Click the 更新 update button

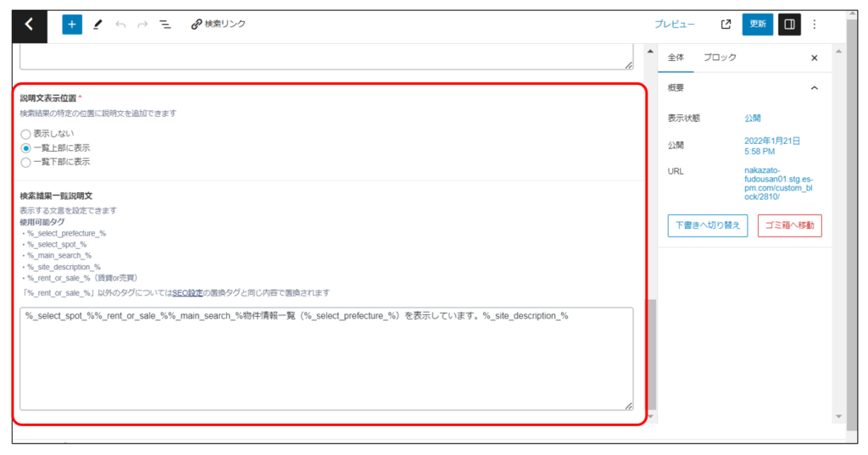pyautogui.click(x=757, y=25)
